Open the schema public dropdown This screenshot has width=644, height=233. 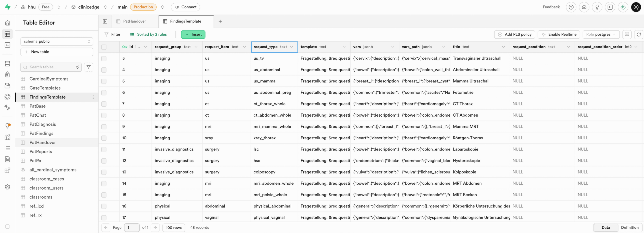pos(57,42)
